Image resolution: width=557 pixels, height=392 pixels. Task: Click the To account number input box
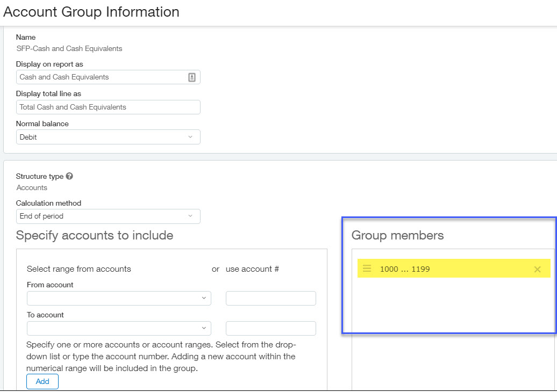click(270, 328)
